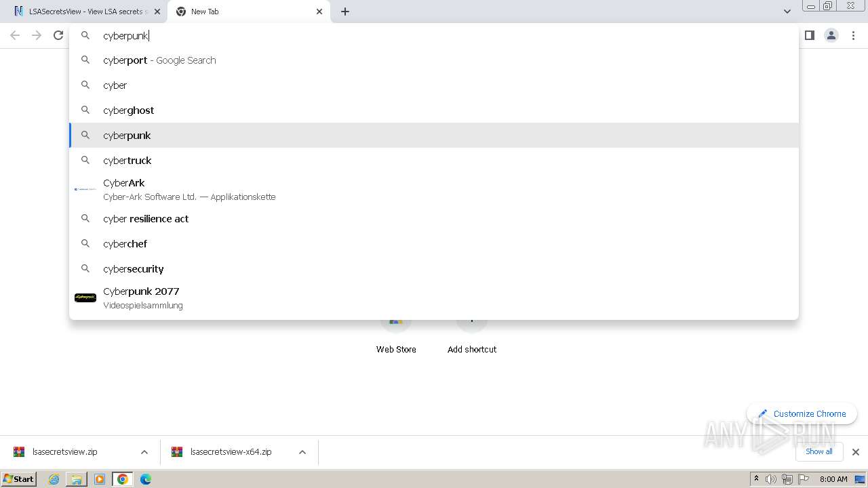Click the Cyberpunk 2077 logo thumbnail
Image resolution: width=868 pixels, height=488 pixels.
tap(85, 298)
